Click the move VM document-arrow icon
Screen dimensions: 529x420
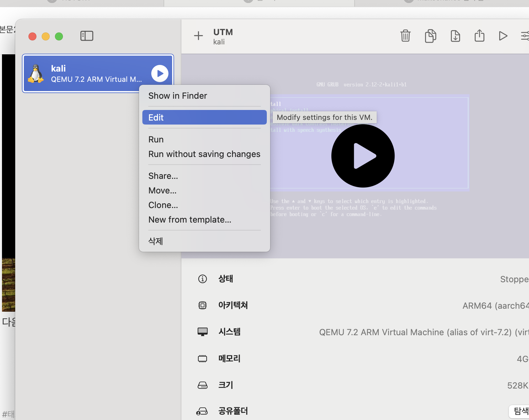[x=455, y=36]
